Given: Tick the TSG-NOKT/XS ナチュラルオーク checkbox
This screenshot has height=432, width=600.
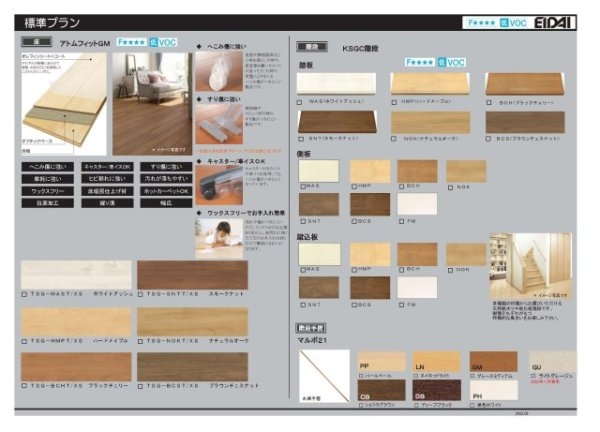Looking at the screenshot, I should pos(140,341).
